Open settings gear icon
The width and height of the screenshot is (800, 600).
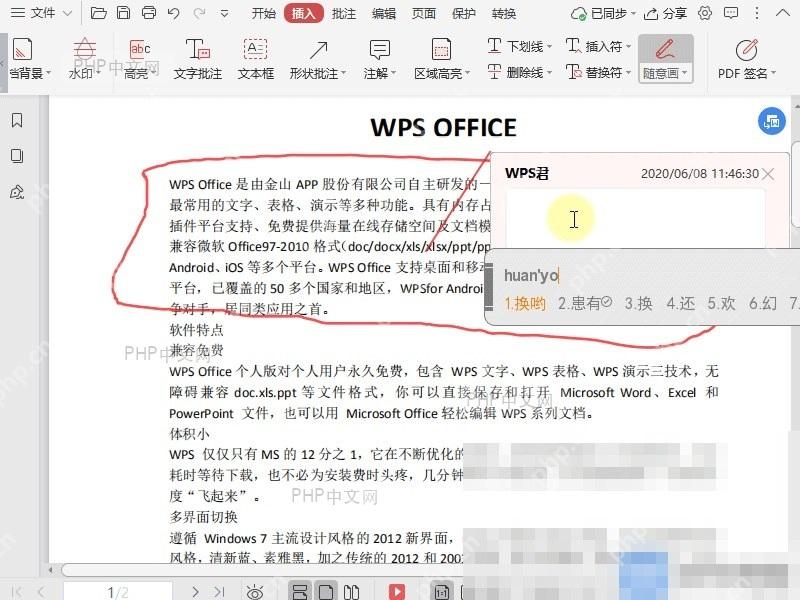coord(705,13)
